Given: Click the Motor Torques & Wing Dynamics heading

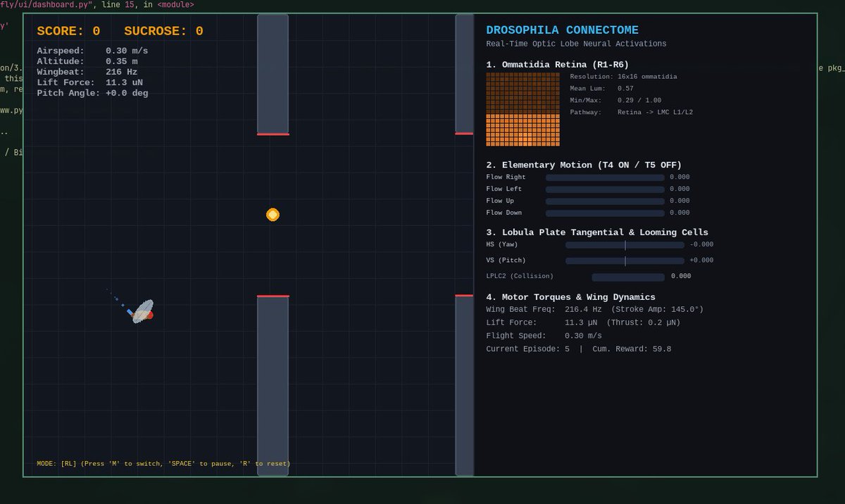Looking at the screenshot, I should click(x=570, y=297).
